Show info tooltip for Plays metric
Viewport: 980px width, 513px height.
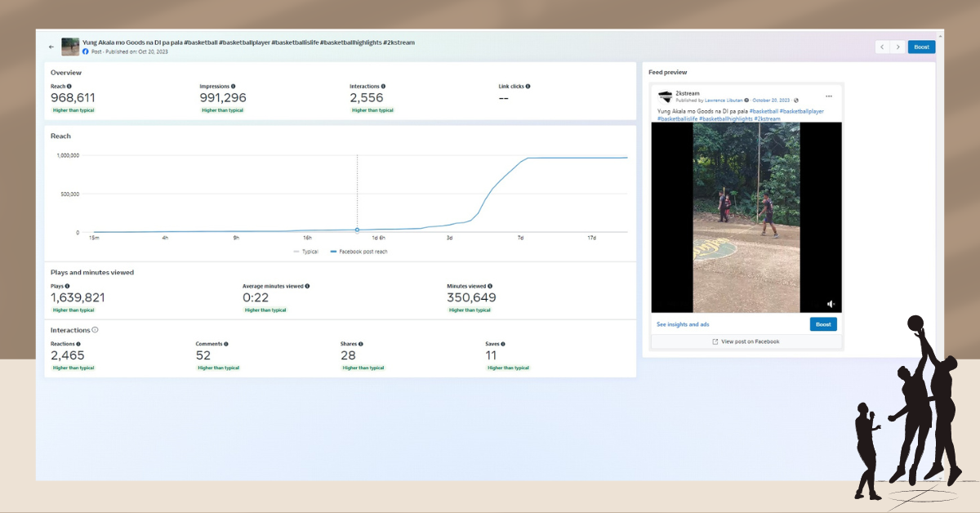(67, 286)
